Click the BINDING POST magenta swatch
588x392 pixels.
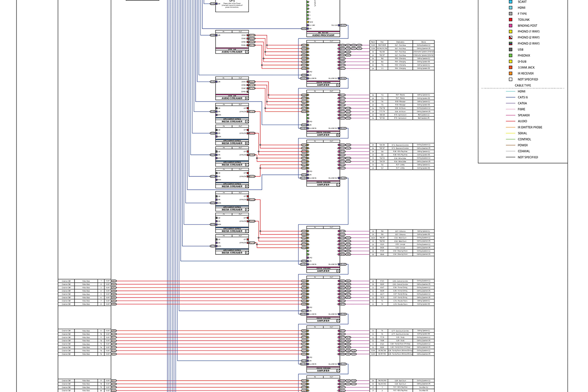tap(510, 25)
